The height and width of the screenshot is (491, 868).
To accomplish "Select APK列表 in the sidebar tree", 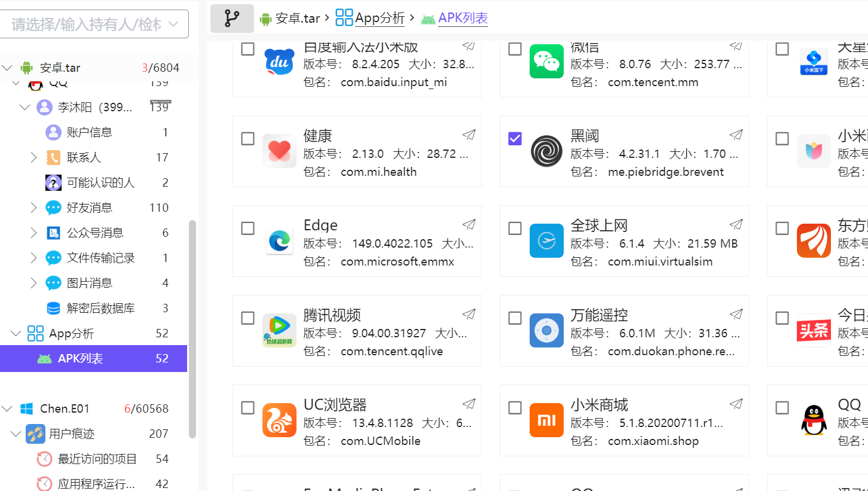I will pyautogui.click(x=93, y=358).
